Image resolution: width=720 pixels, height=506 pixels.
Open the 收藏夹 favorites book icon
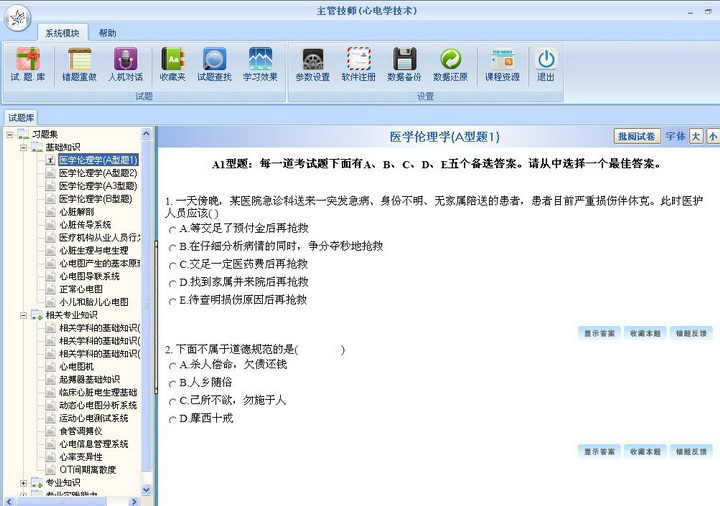[x=173, y=64]
